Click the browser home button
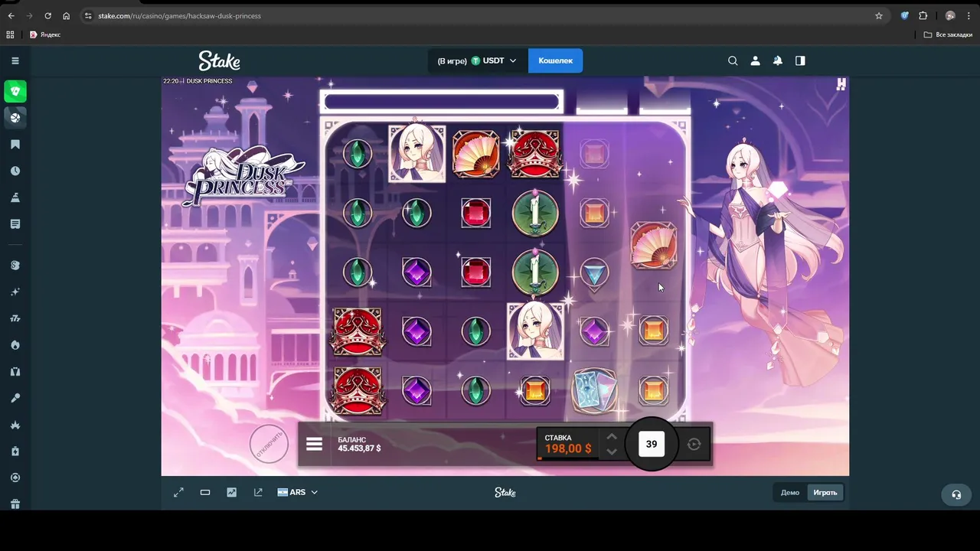 coord(66,15)
